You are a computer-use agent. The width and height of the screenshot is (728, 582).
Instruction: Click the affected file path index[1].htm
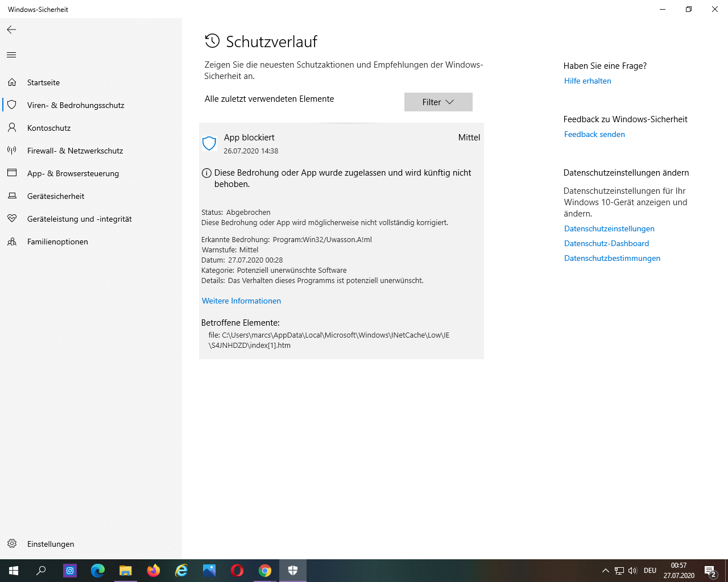(x=329, y=340)
